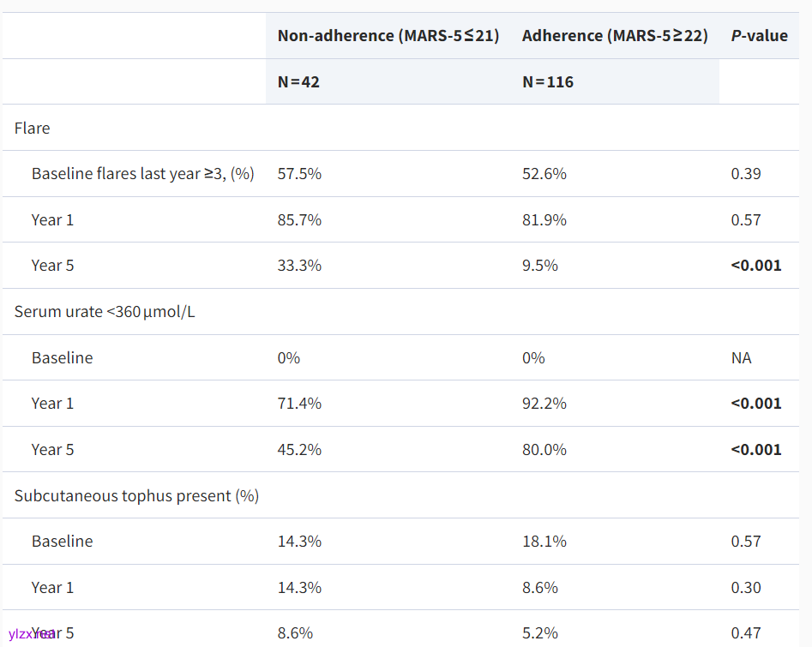812x647 pixels.
Task: Click the N=116 cell
Action: pyautogui.click(x=548, y=82)
